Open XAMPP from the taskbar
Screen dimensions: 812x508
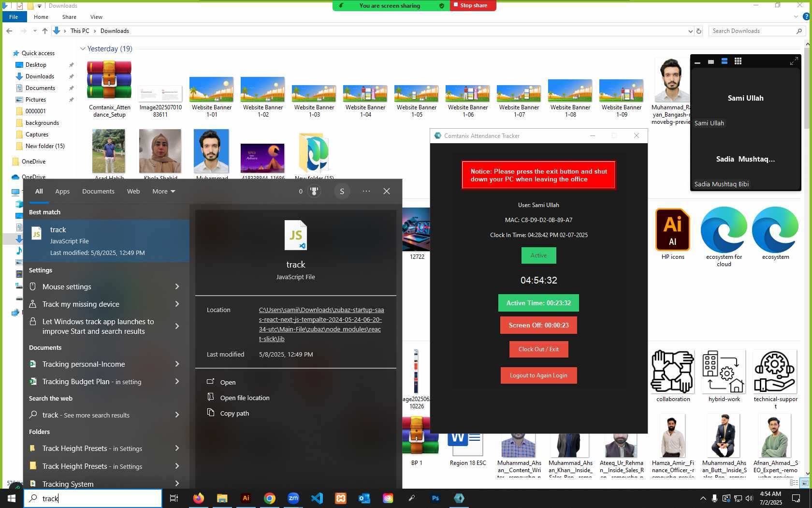pyautogui.click(x=341, y=498)
